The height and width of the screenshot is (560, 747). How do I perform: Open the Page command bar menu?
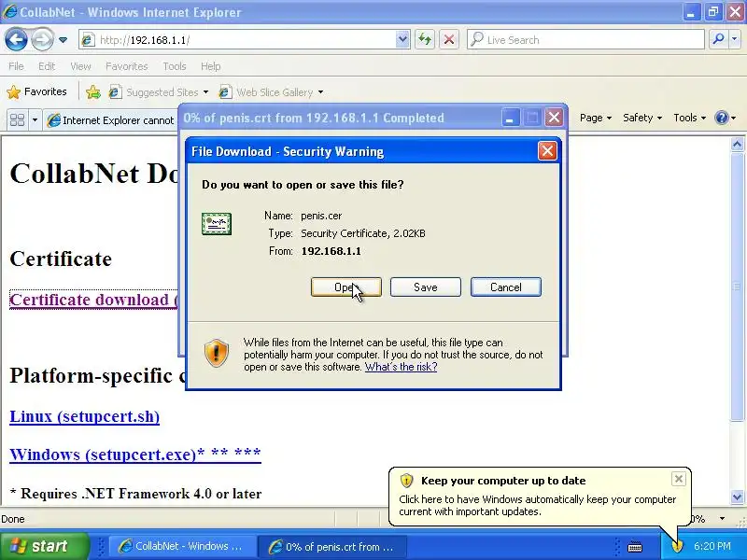[x=596, y=118]
